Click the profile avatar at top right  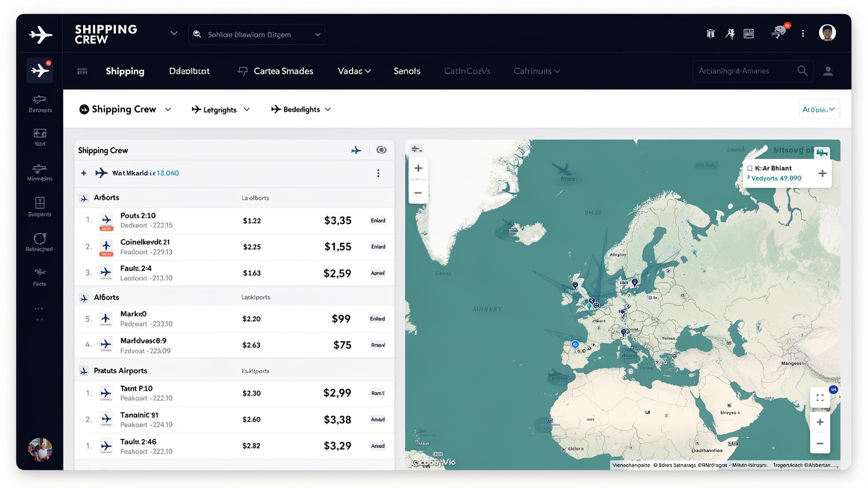coord(827,33)
